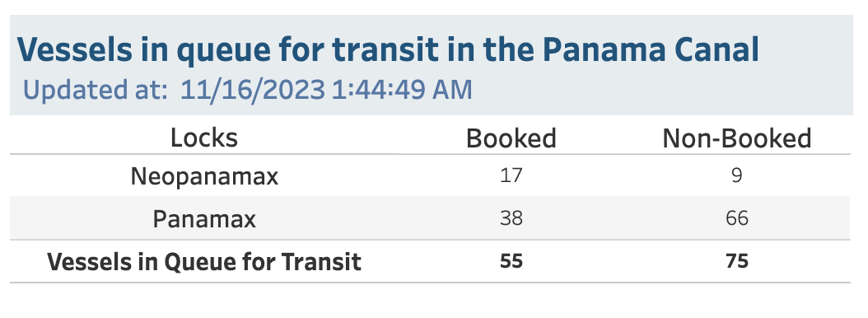The image size is (868, 318).
Task: Click the 'Updated at:' label
Action: (96, 90)
